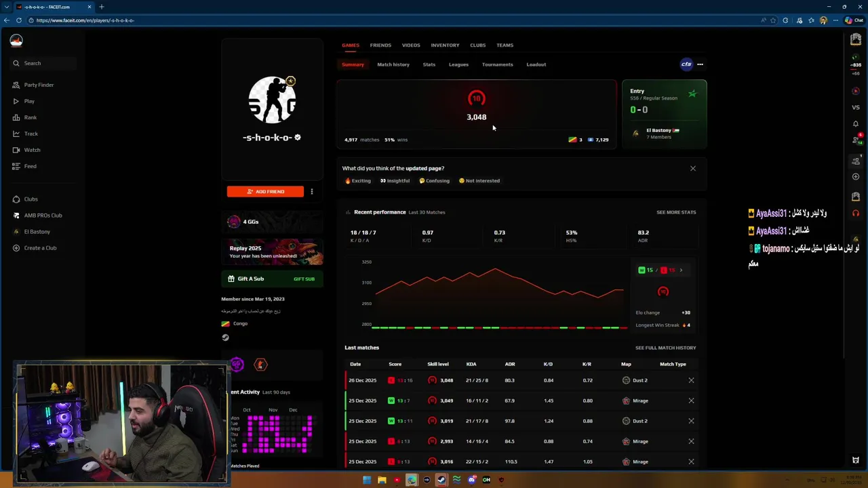Open the three-dot menu next to the CS icon

tap(700, 64)
